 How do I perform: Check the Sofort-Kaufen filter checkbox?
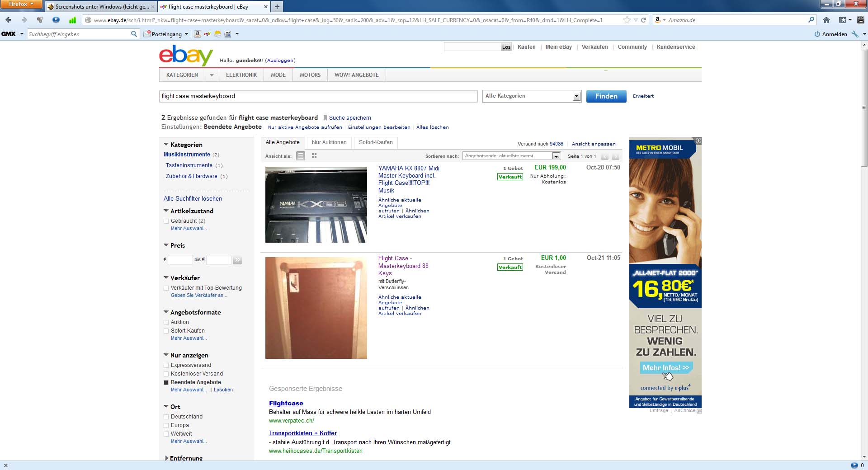pos(166,331)
